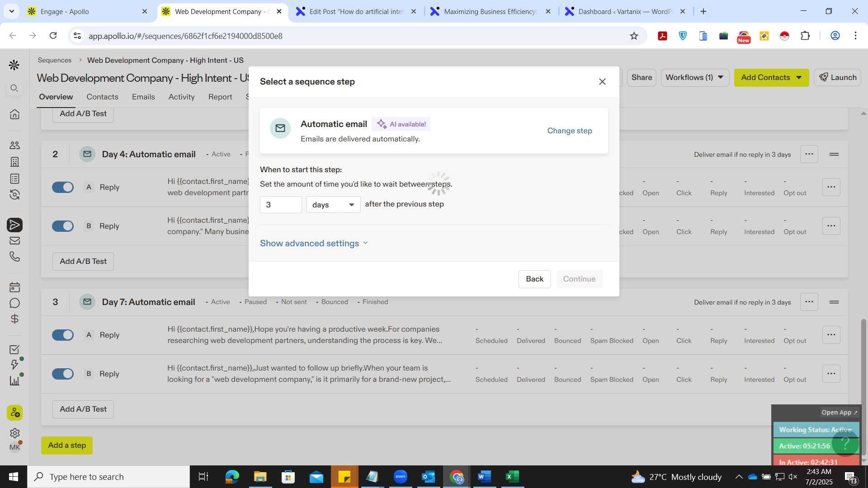868x488 pixels.
Task: Switch to the Emails tab
Action: [x=143, y=97]
